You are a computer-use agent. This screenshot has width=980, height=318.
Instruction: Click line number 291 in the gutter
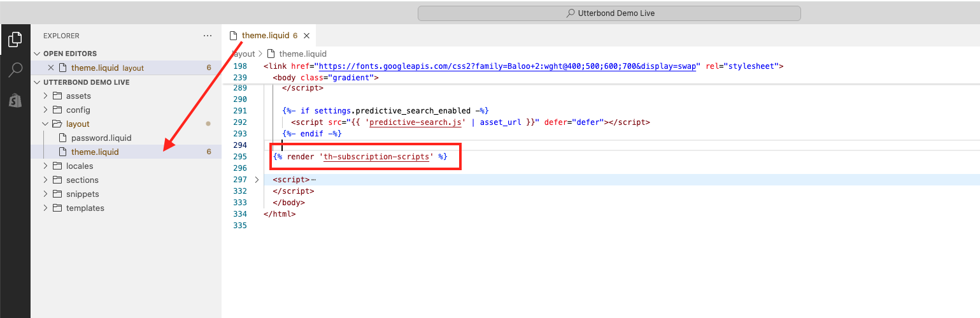coord(239,110)
